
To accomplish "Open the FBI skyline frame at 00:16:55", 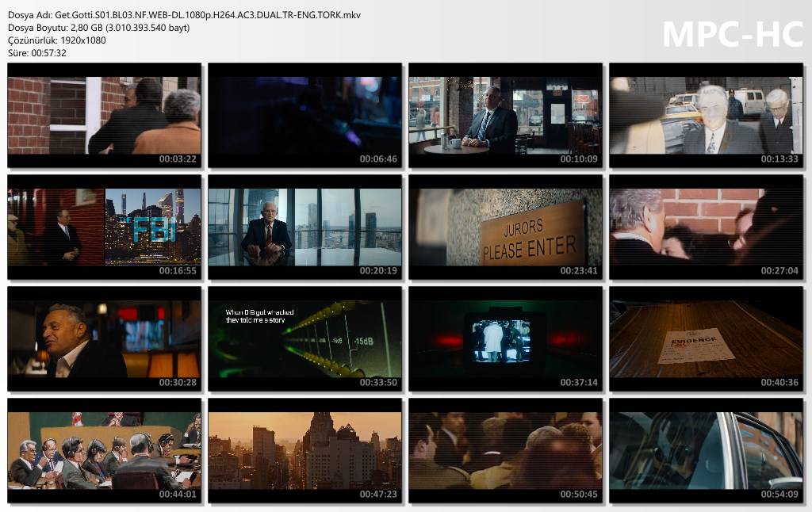I will pyautogui.click(x=104, y=227).
